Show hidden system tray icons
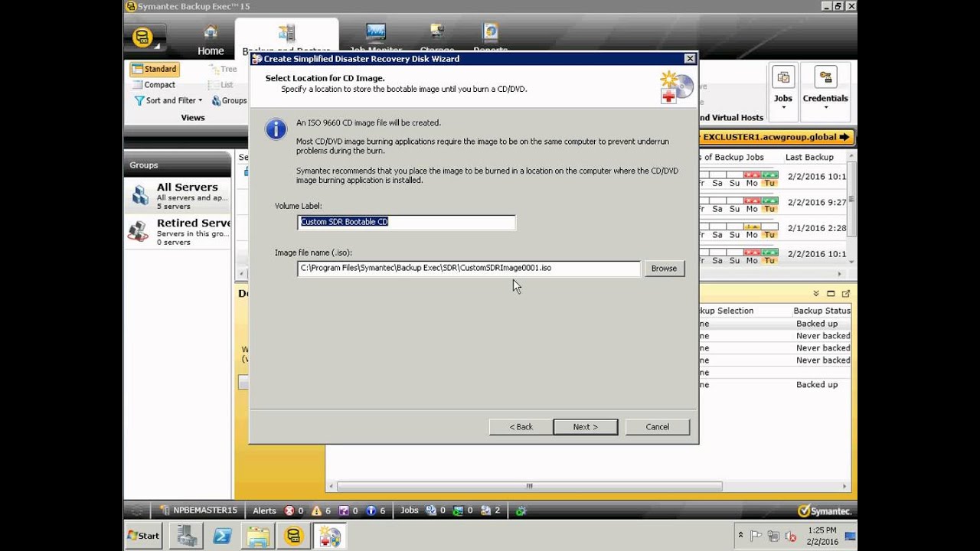Viewport: 980px width, 551px height. pos(740,535)
